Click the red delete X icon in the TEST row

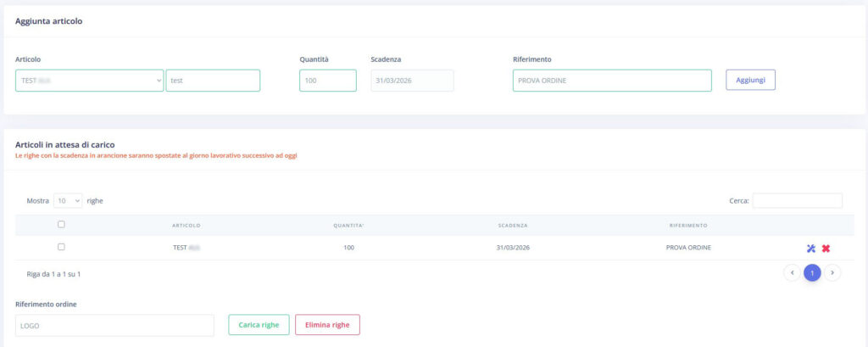pyautogui.click(x=826, y=248)
